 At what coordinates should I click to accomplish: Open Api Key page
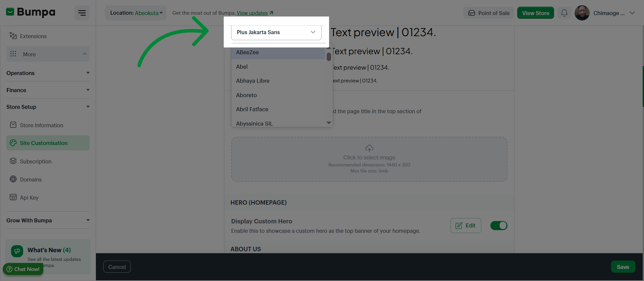[48, 198]
